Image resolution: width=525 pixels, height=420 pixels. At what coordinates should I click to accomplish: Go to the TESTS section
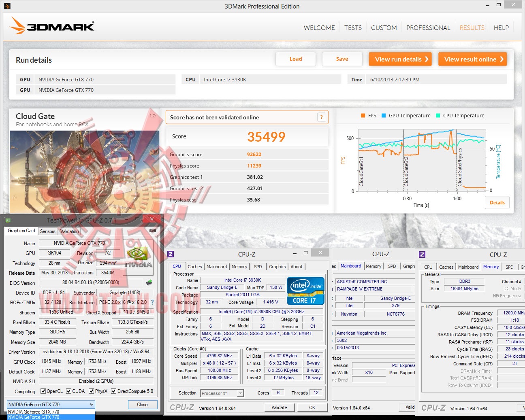pyautogui.click(x=353, y=28)
